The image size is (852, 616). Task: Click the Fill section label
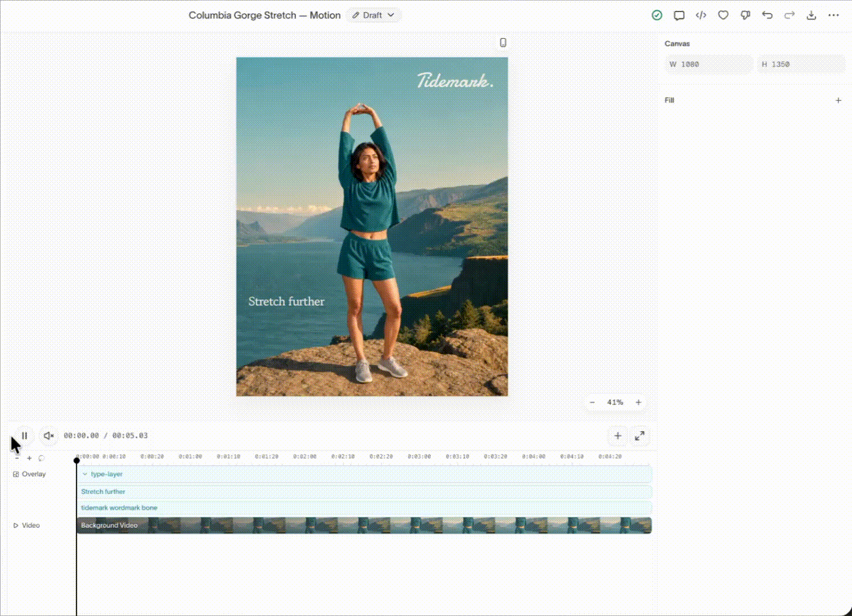(669, 100)
